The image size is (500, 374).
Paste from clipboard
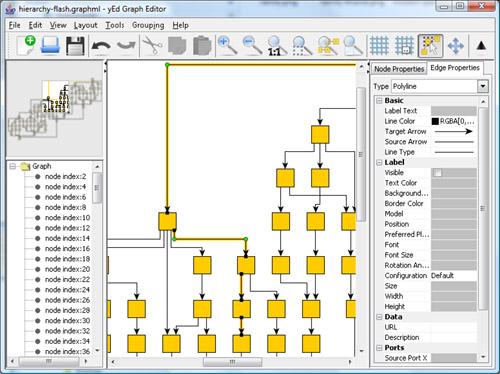tap(202, 46)
